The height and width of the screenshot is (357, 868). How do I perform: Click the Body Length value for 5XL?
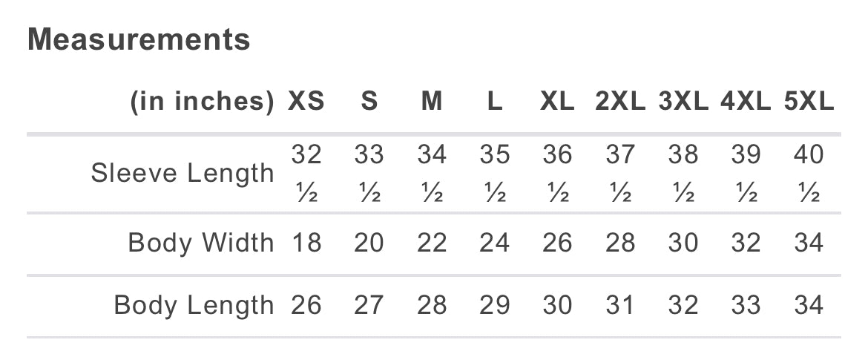(x=809, y=305)
